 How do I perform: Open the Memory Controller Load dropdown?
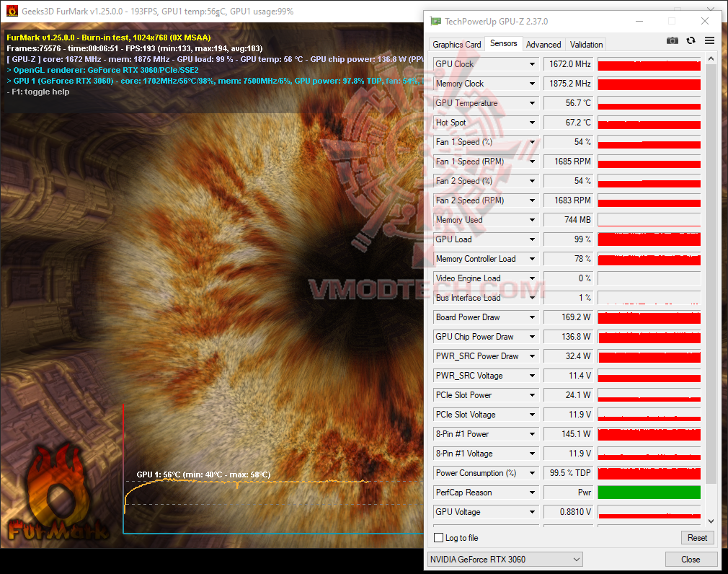pyautogui.click(x=532, y=259)
